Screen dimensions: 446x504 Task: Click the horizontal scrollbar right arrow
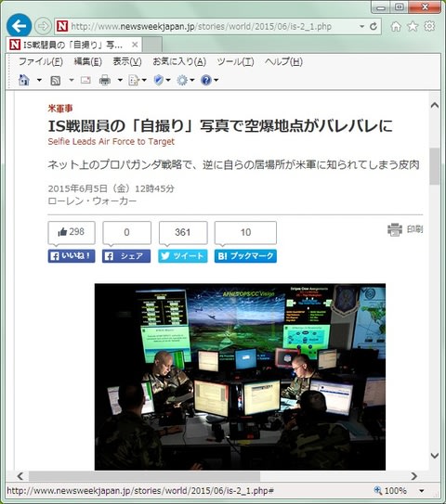click(x=413, y=476)
